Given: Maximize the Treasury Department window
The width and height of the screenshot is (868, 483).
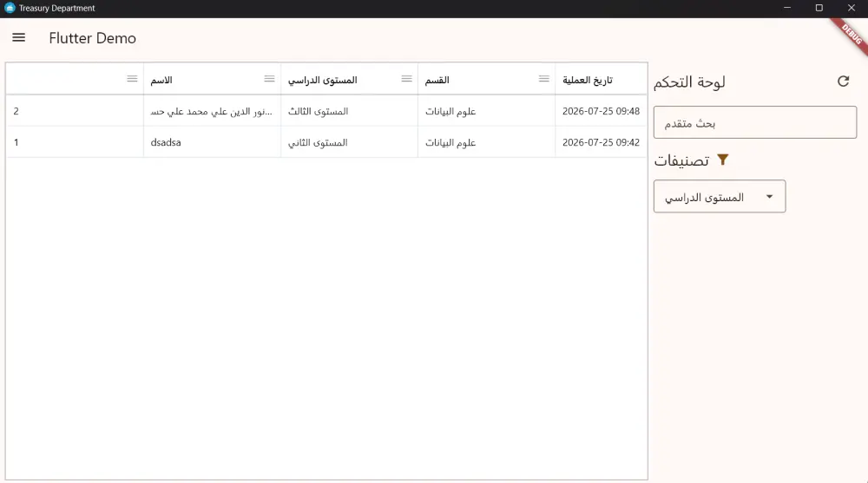Looking at the screenshot, I should tap(819, 8).
